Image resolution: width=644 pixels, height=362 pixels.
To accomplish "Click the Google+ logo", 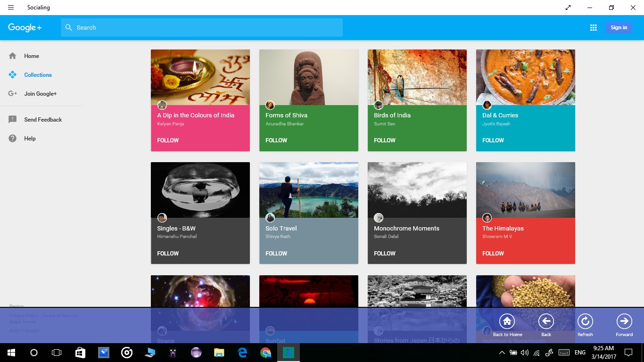I will coord(25,27).
